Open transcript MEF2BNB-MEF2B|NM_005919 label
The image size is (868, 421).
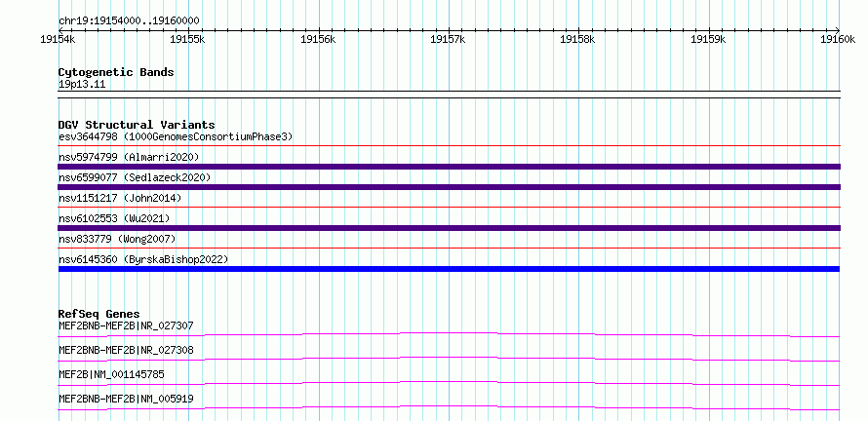tap(126, 399)
